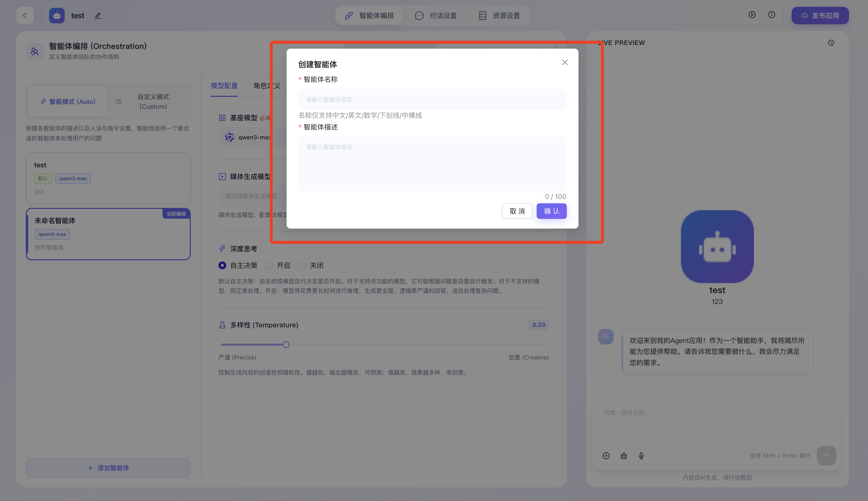Click the broom clear conversation icon

624,456
